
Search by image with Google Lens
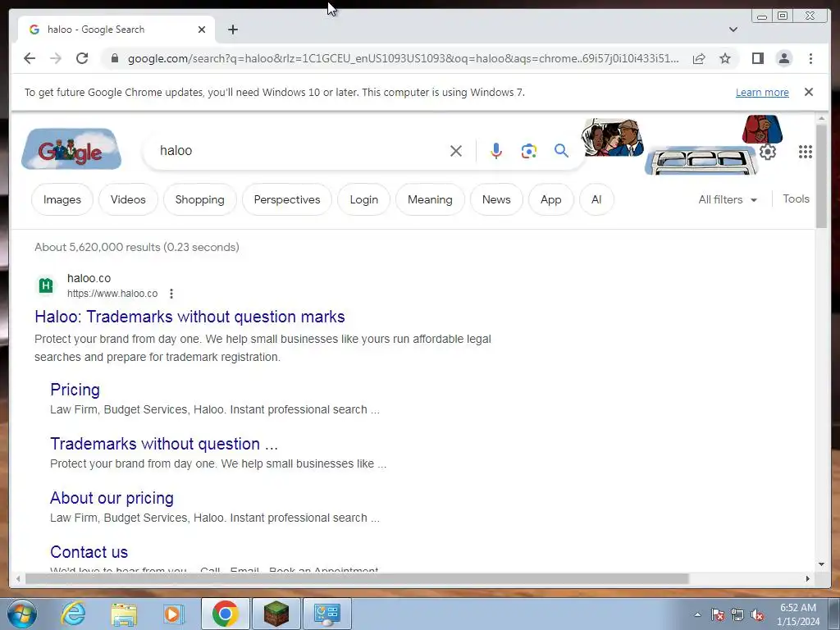[x=529, y=151]
